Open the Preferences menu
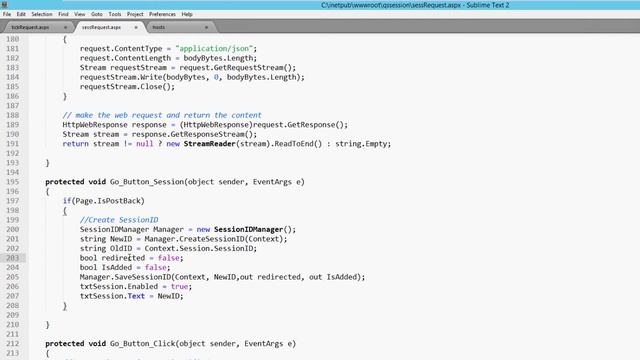 pos(162,14)
